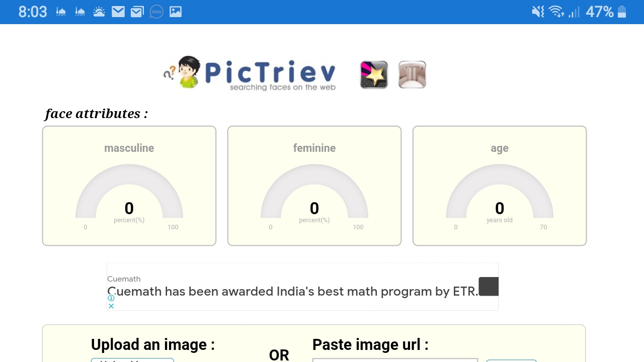This screenshot has width=644, height=362.
Task: Click the 70 maximum label on age gauge
Action: [x=543, y=227]
